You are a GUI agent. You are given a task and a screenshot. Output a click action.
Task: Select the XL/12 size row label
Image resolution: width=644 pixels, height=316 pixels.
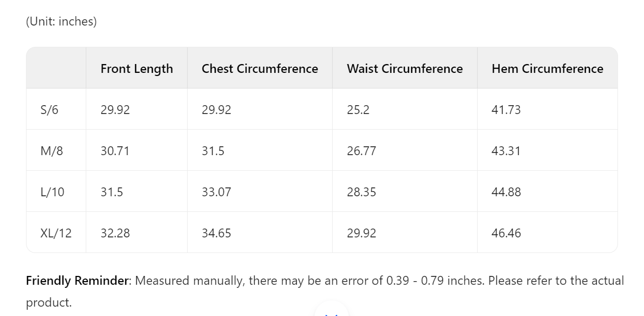click(x=56, y=233)
